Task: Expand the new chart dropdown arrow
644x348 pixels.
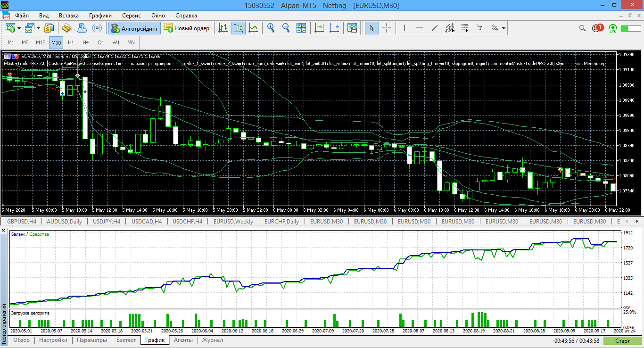Action: 19,28
